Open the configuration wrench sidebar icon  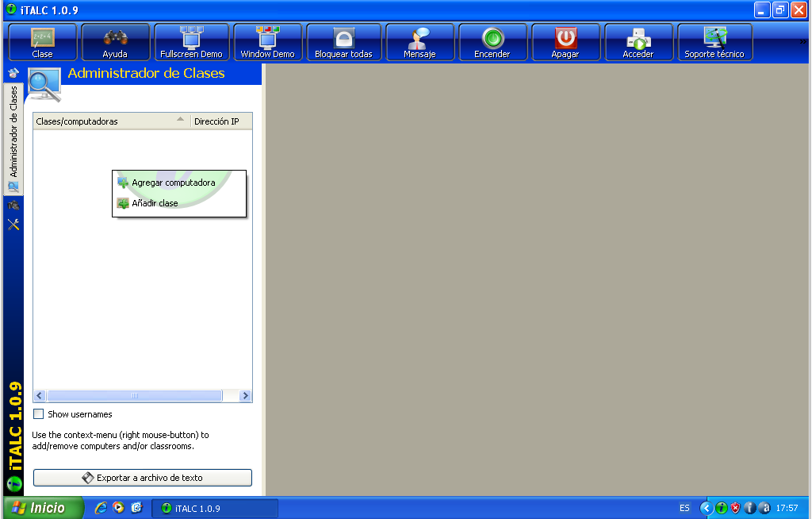13,225
